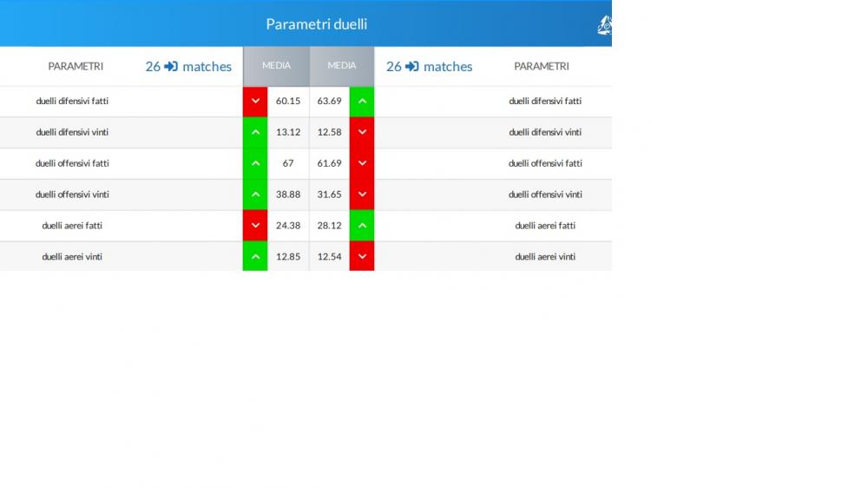Select the 12.58 value cell

(329, 132)
